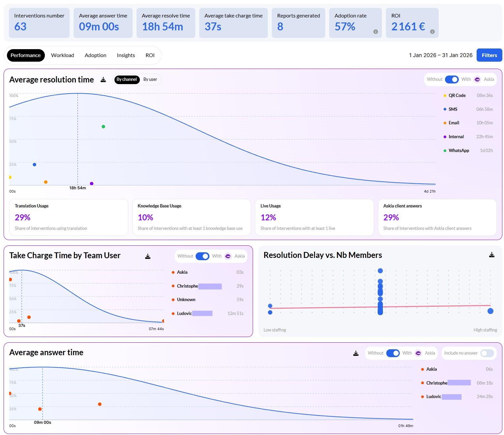The width and height of the screenshot is (504, 435).
Task: Download the Take Charge Time chart
Action: click(x=148, y=256)
